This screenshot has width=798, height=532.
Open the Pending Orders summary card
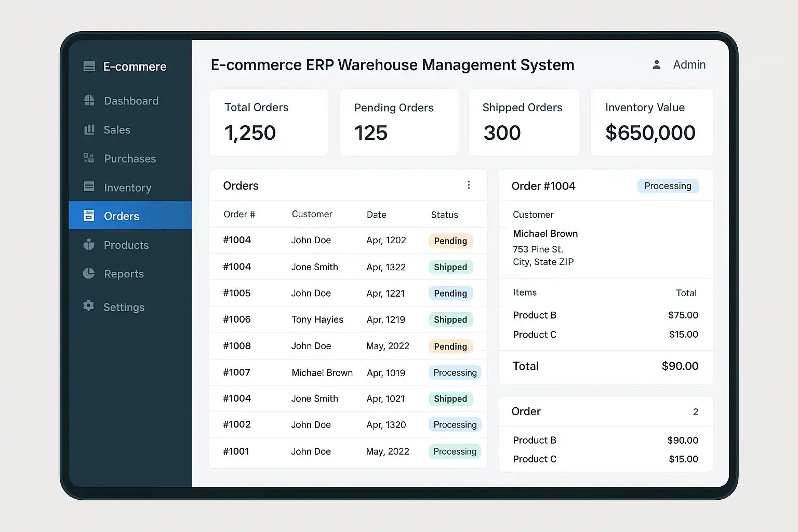pyautogui.click(x=398, y=122)
